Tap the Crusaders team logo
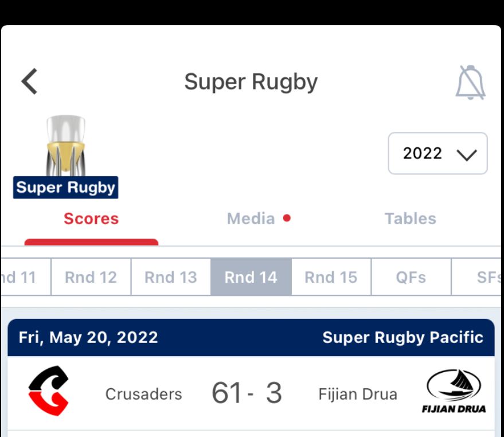Image resolution: width=504 pixels, height=437 pixels. point(49,391)
